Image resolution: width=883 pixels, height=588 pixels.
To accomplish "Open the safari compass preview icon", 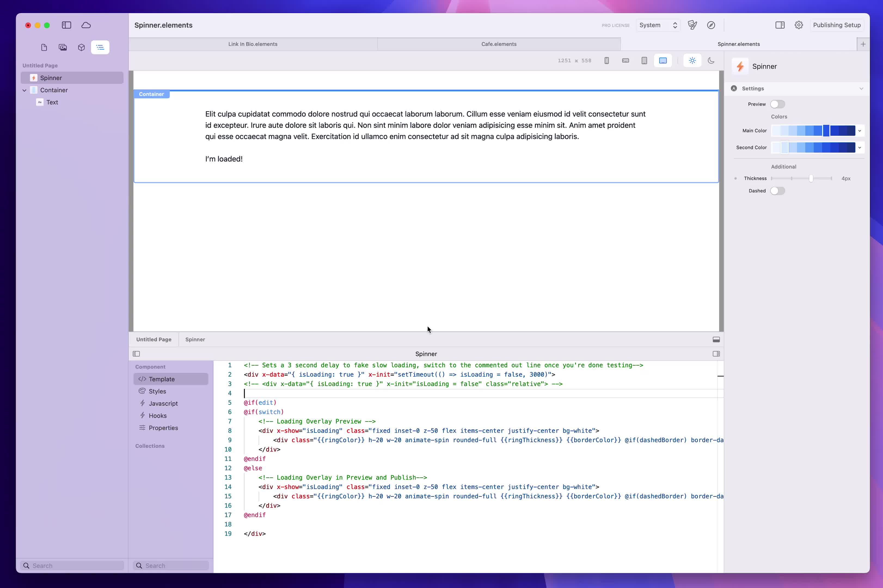I will pos(711,25).
